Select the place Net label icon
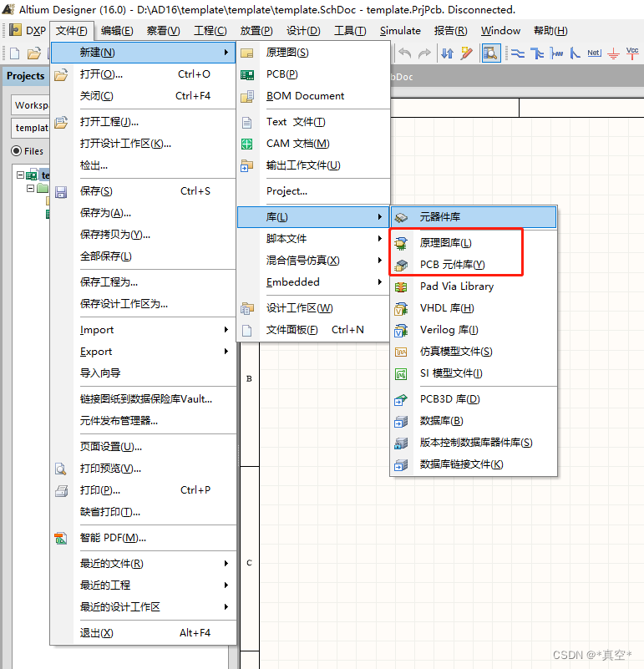 pyautogui.click(x=594, y=53)
